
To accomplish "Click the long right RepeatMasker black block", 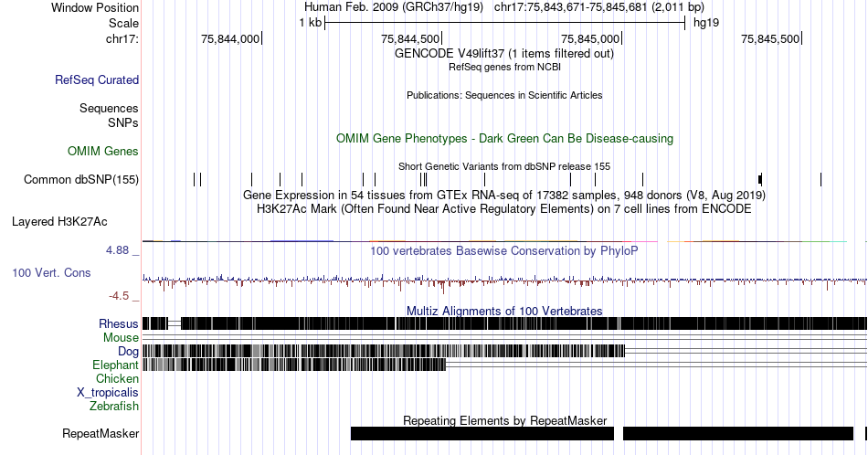I will 738,433.
